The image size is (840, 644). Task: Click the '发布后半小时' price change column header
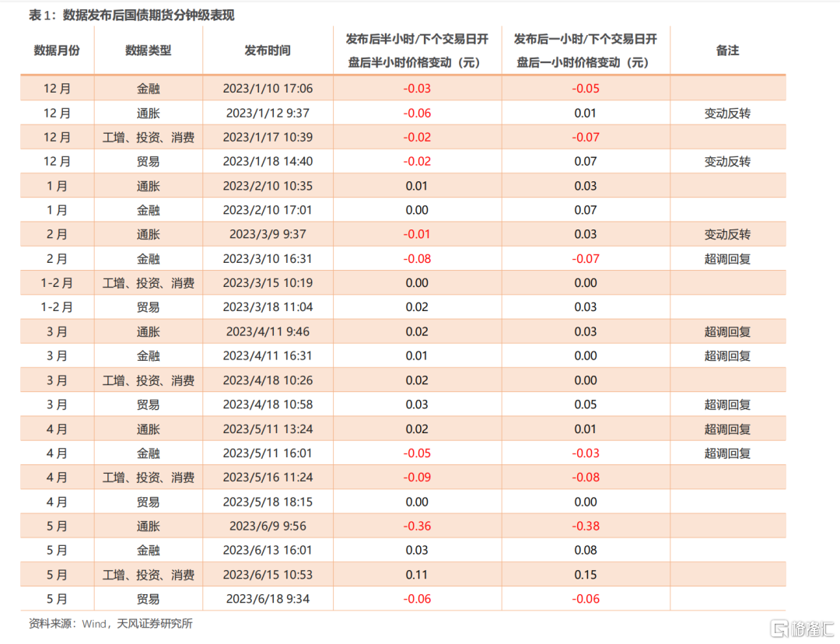(x=417, y=51)
